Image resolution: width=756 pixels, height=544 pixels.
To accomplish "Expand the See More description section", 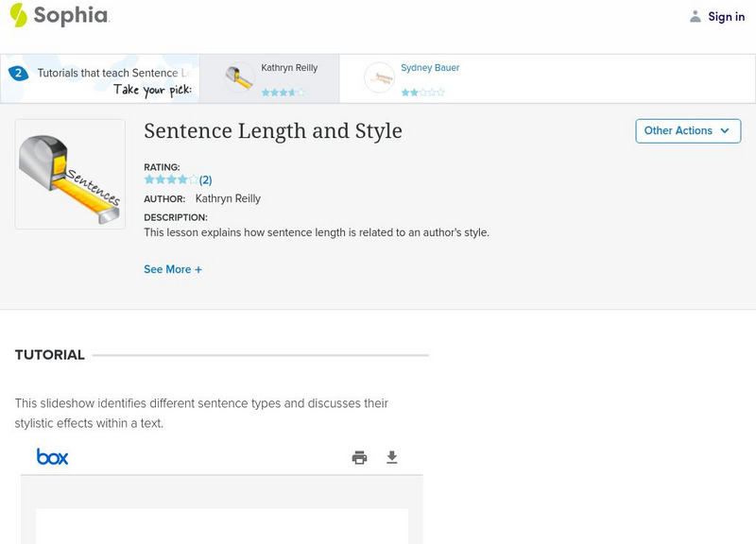I will coord(173,269).
